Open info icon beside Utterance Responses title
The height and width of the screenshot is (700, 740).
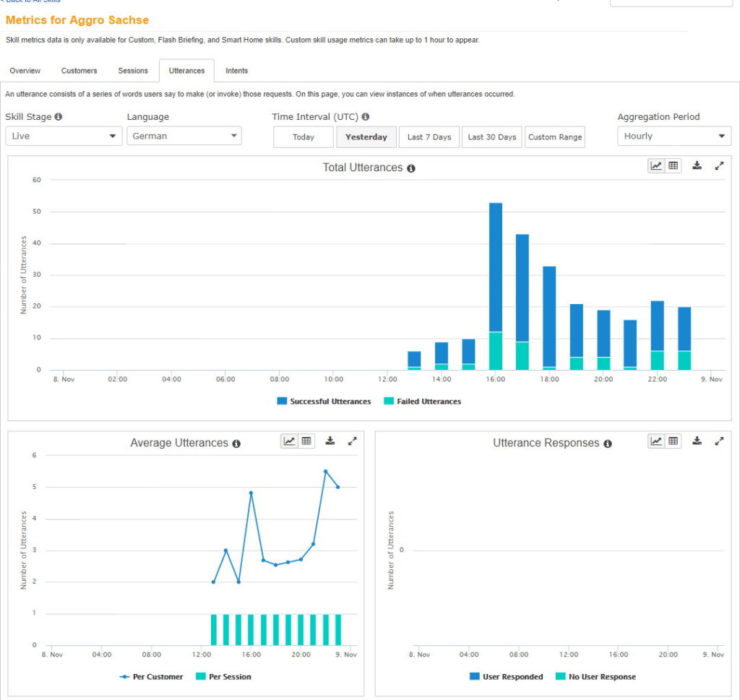coord(608,444)
